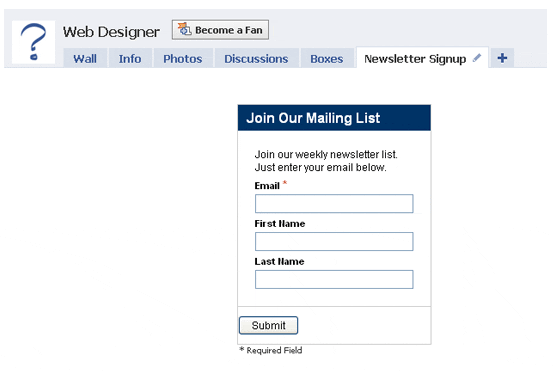Click the weekly newsletter description text

[x=326, y=161]
